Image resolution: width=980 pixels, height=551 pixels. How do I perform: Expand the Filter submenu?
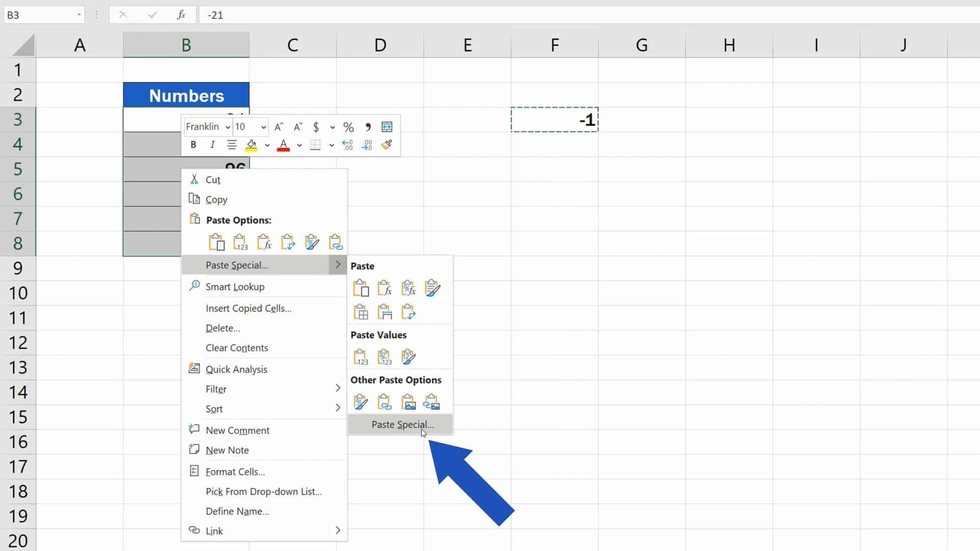(x=264, y=389)
